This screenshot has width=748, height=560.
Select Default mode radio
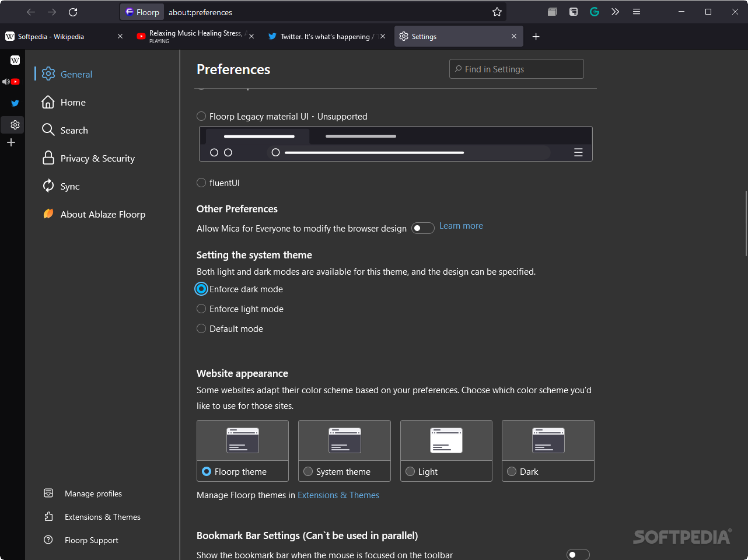point(201,328)
